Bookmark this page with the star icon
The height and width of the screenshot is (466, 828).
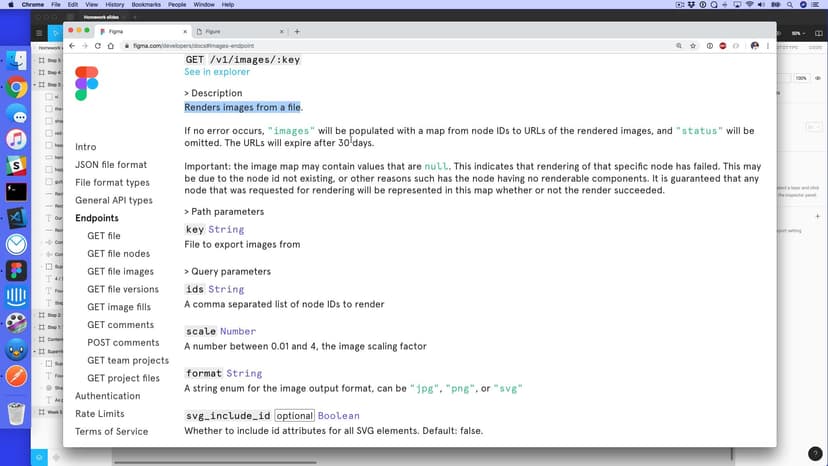coord(694,46)
